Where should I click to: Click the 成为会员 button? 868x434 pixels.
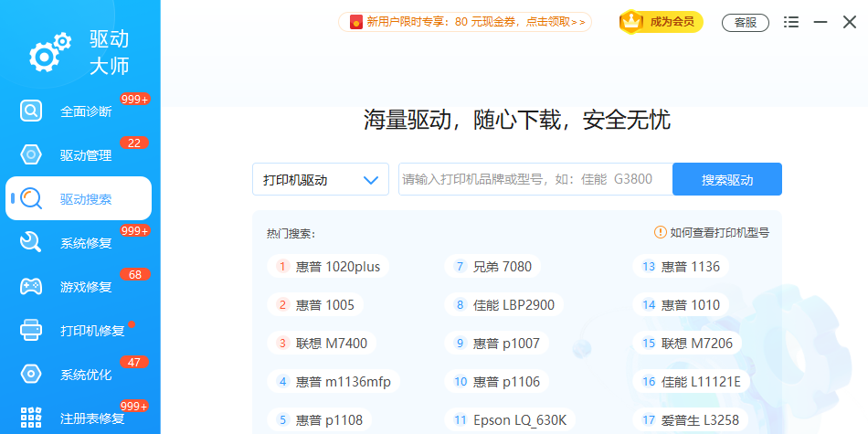pyautogui.click(x=661, y=22)
